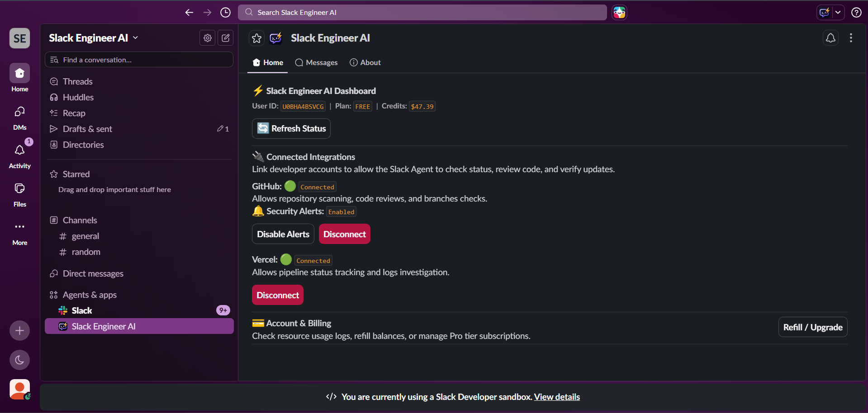Go forward with the right arrow

(x=207, y=13)
